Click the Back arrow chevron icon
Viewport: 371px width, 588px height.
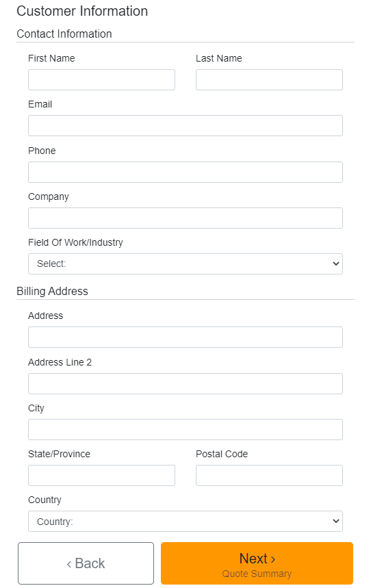coord(69,564)
